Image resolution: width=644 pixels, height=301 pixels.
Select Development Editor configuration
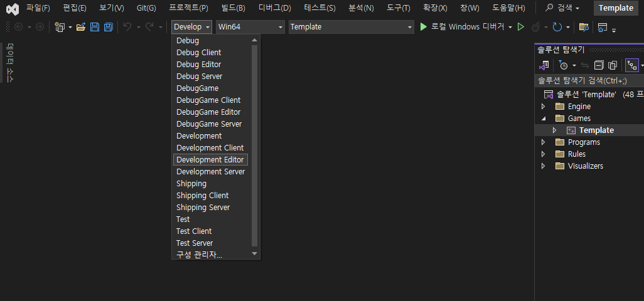[x=210, y=160]
